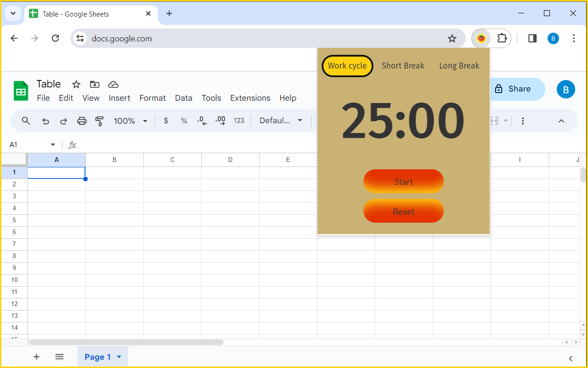Open a new Chrome tab
Image resolution: width=588 pixels, height=368 pixels.
click(x=169, y=14)
